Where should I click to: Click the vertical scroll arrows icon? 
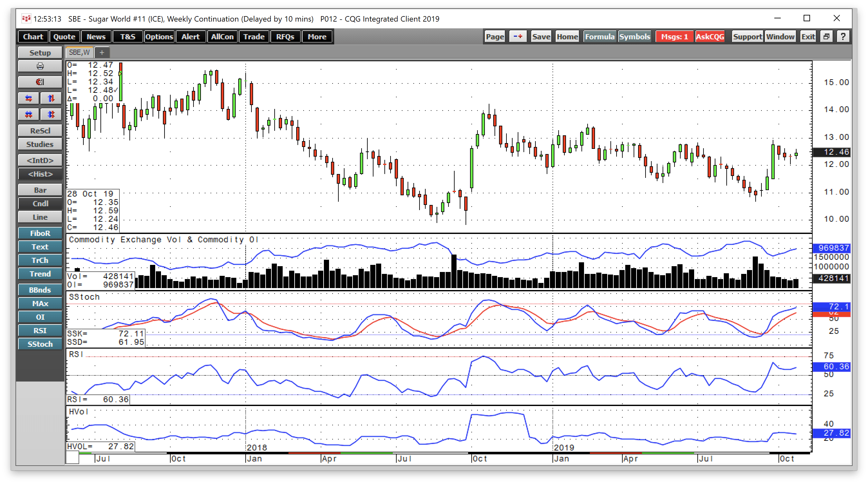(51, 99)
